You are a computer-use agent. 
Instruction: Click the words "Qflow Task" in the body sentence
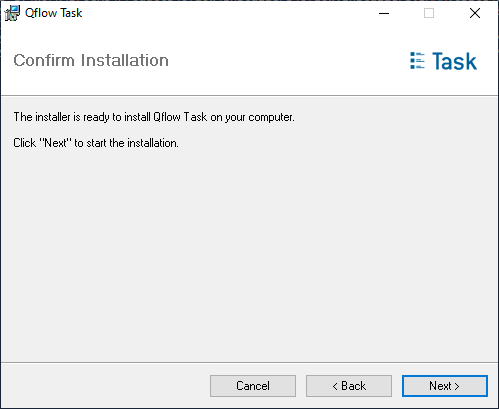point(180,117)
